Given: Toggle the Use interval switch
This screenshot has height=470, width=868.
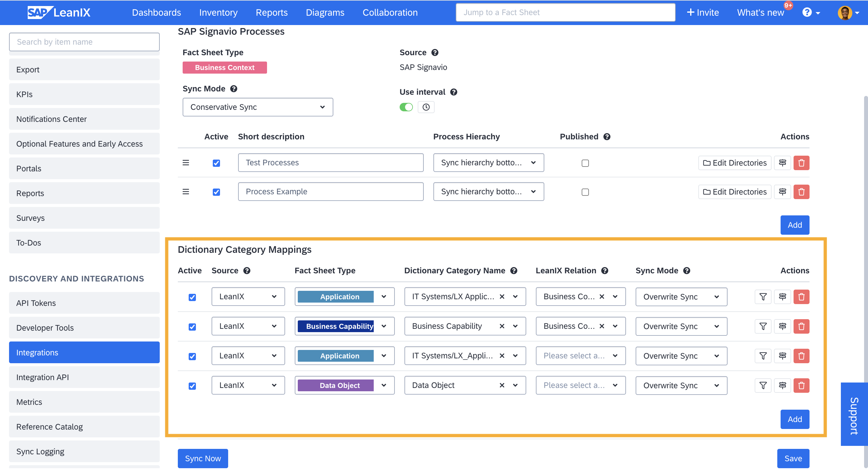Looking at the screenshot, I should coord(406,107).
